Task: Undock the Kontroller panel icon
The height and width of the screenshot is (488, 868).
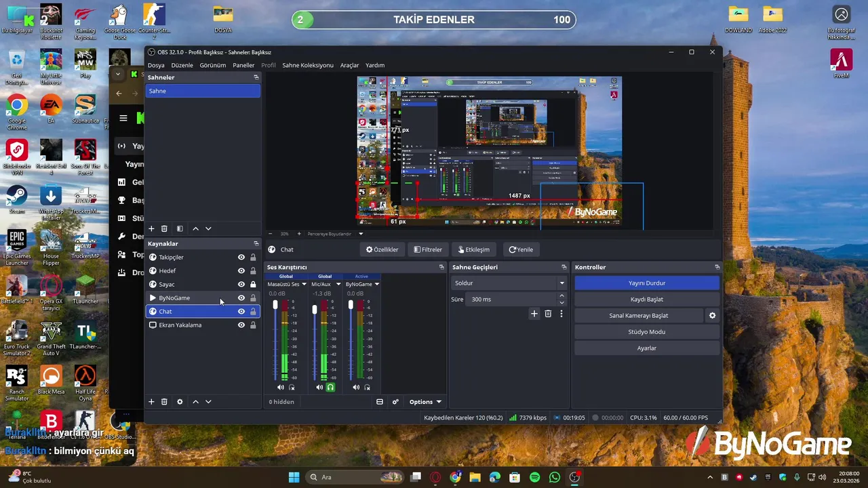Action: 717,267
